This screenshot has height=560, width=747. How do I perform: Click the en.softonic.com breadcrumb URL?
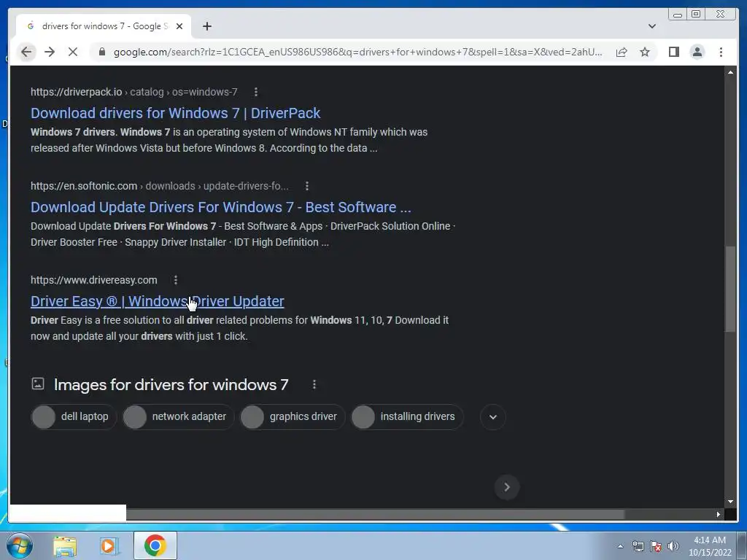(x=160, y=186)
